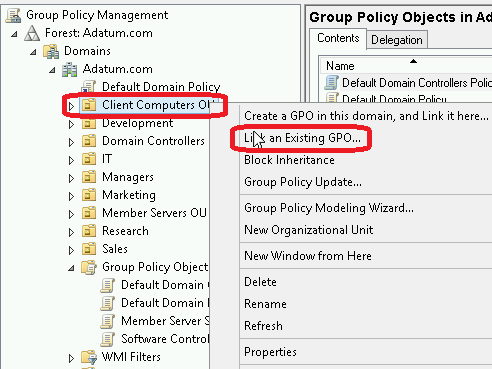Click the Default Domain Policy link icon

click(x=89, y=87)
